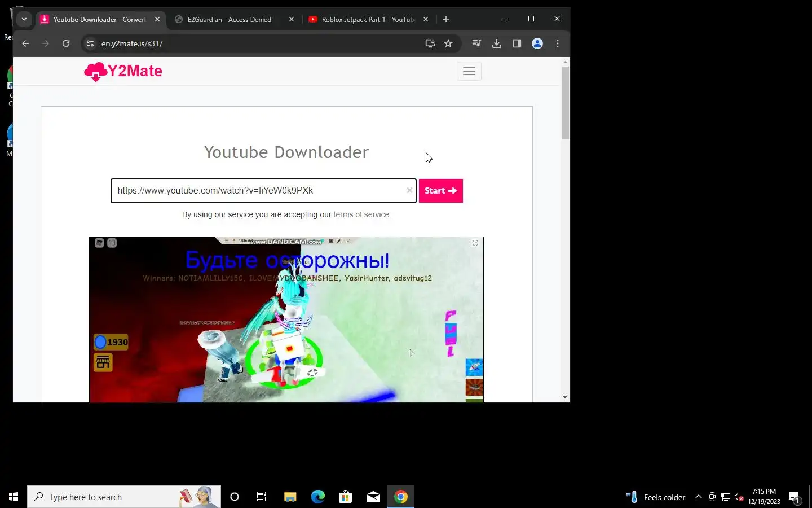
Task: Show hidden system tray icons
Action: click(x=698, y=497)
